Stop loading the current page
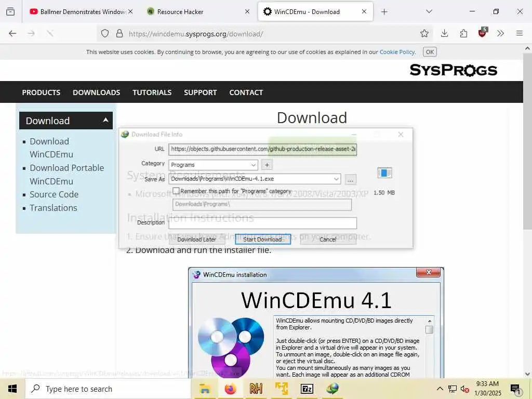This screenshot has height=399, width=532. tap(50, 33)
